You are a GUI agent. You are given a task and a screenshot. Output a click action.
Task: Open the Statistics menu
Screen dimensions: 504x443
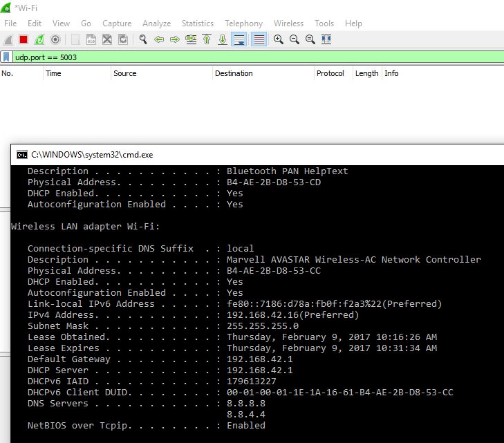198,23
